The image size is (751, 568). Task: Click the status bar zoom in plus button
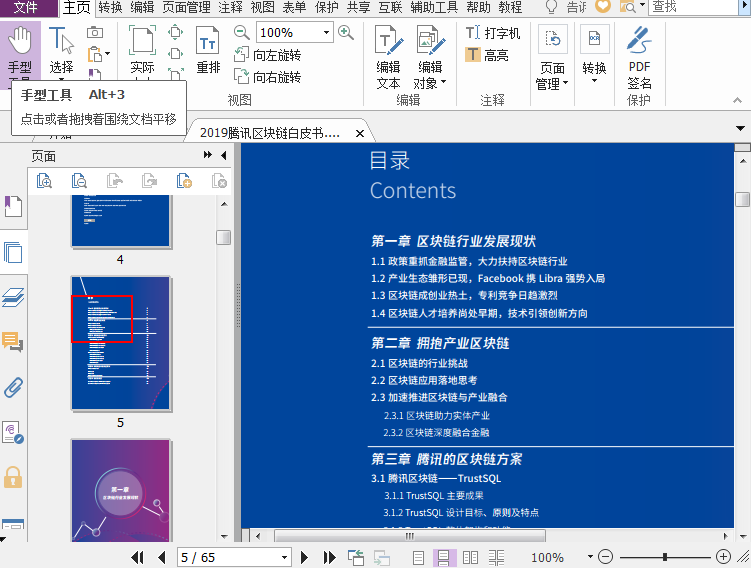(723, 557)
